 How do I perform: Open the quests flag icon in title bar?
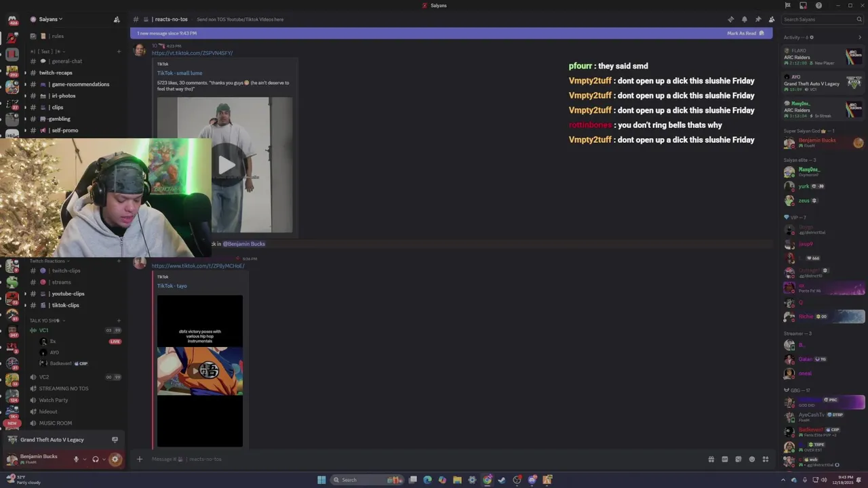pyautogui.click(x=788, y=5)
